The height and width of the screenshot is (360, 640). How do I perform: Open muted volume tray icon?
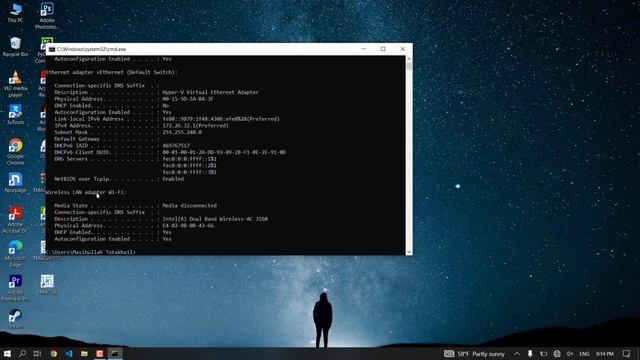[570, 354]
